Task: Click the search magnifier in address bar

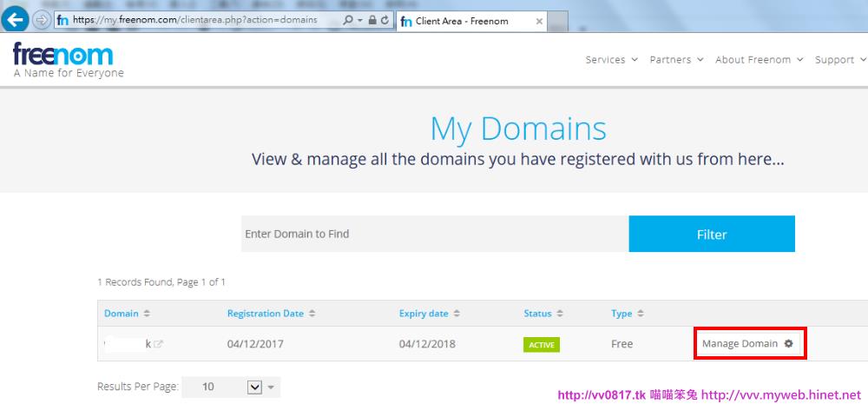Action: tap(348, 20)
